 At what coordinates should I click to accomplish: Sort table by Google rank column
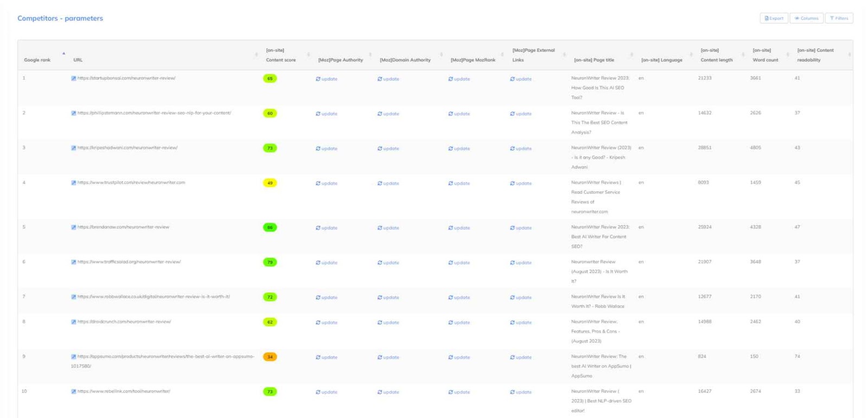point(37,60)
